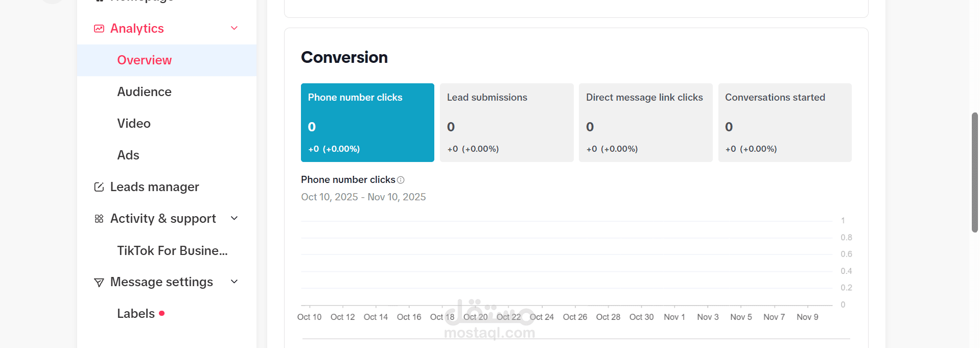The image size is (980, 348).
Task: Click info icon beside Phone number clicks
Action: [401, 180]
